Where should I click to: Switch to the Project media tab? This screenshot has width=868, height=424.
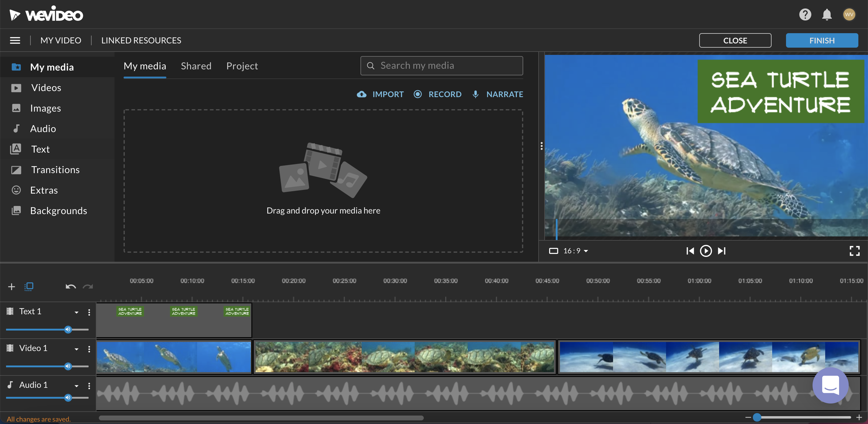coord(242,65)
